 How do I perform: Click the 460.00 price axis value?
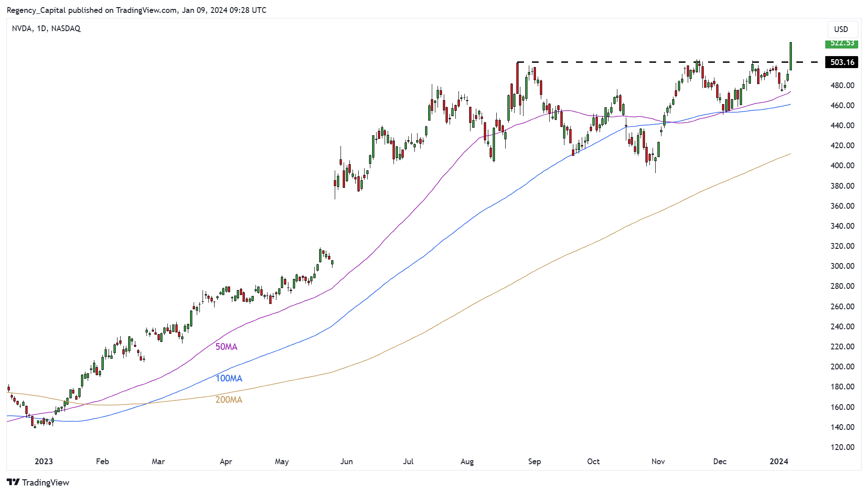pyautogui.click(x=842, y=105)
